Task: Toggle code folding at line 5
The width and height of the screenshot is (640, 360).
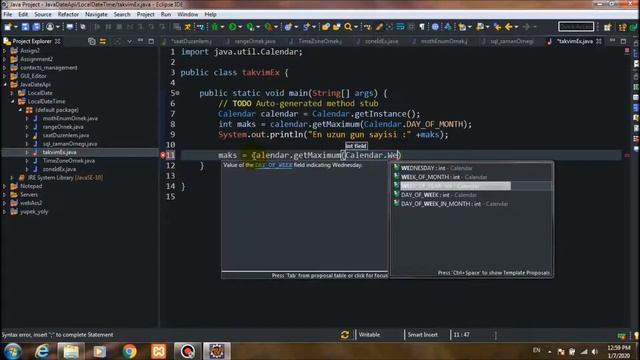Action: [x=178, y=93]
